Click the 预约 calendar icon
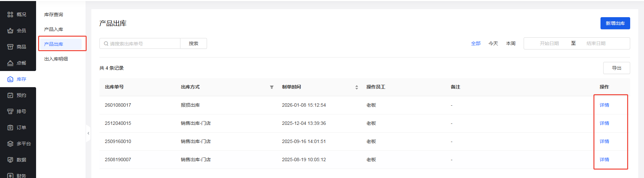Viewport: 644px width, 178px height. pyautogui.click(x=10, y=95)
